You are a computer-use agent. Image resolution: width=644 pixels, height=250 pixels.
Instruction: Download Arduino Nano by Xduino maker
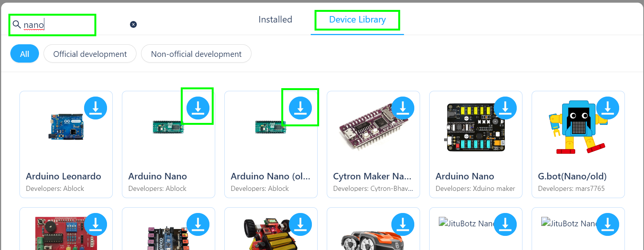505,108
